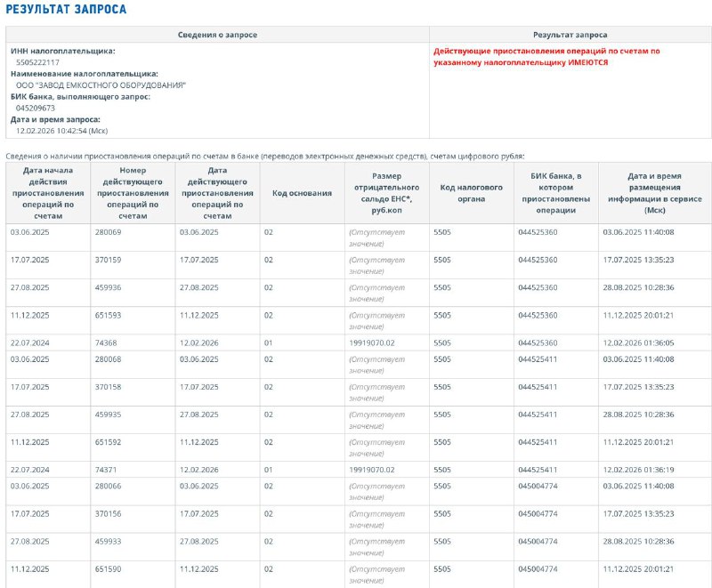
Task: Select suspension number 459936 cell
Action: (x=108, y=287)
